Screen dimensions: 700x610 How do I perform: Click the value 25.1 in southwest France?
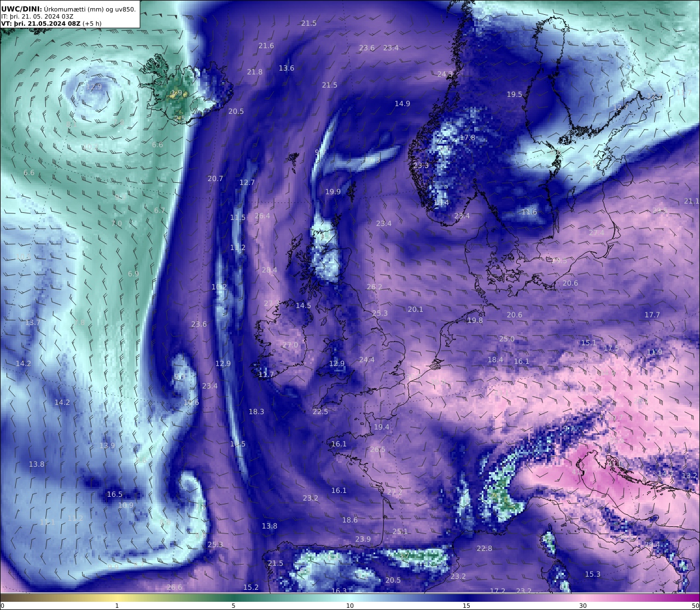(400, 532)
